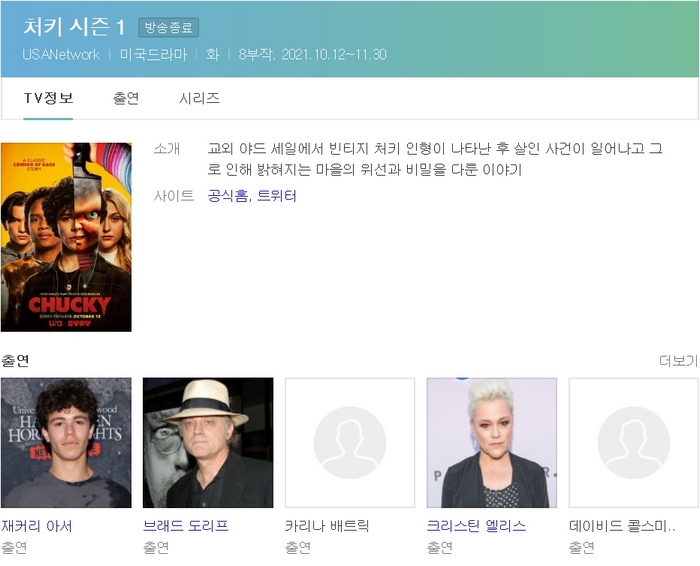Switch to the 출연 tab

(126, 98)
